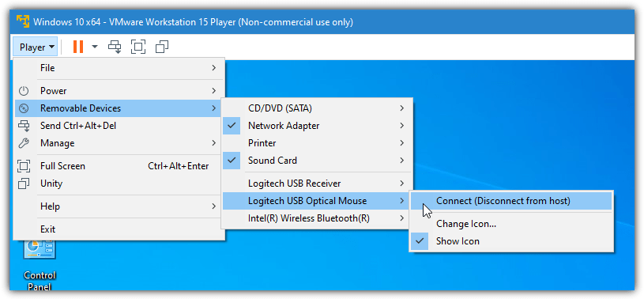
Task: Toggle the Show Icon checkmark
Action: [x=420, y=241]
